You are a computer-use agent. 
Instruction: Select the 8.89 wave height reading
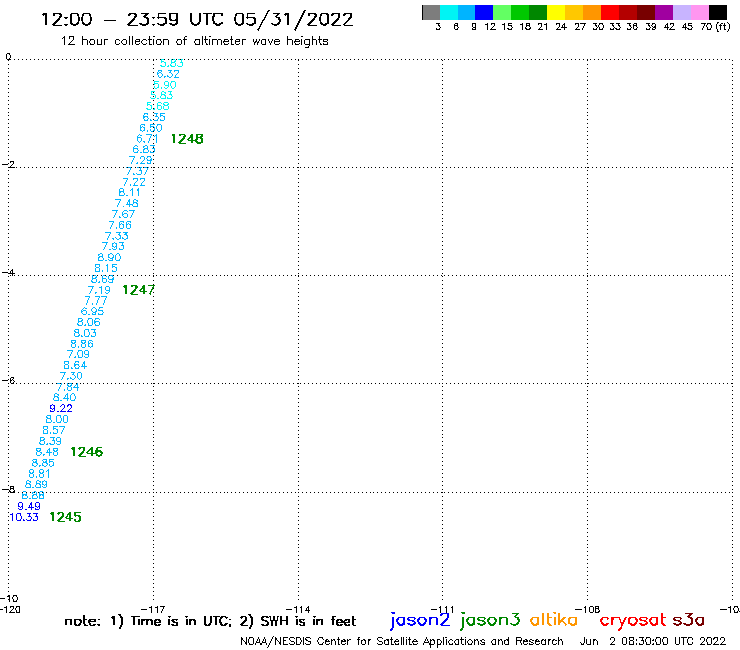[36, 484]
